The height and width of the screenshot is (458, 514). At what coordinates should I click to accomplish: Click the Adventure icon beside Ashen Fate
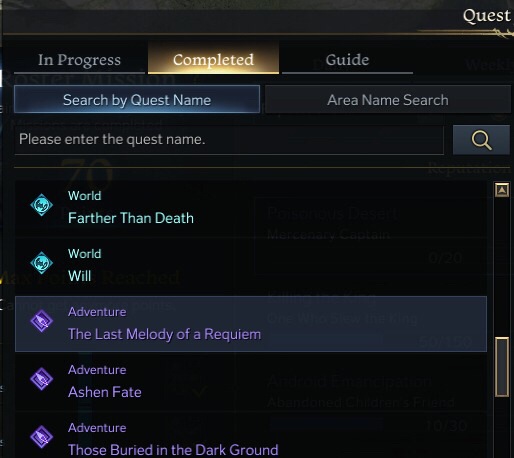click(41, 379)
